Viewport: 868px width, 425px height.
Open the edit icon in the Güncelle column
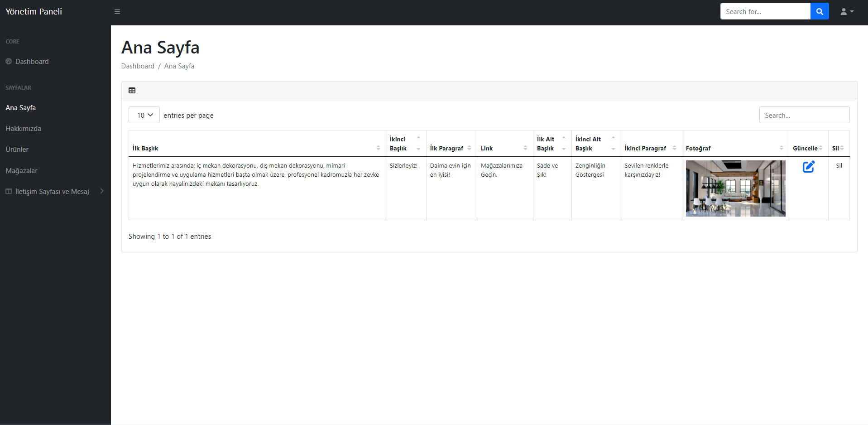(x=809, y=167)
